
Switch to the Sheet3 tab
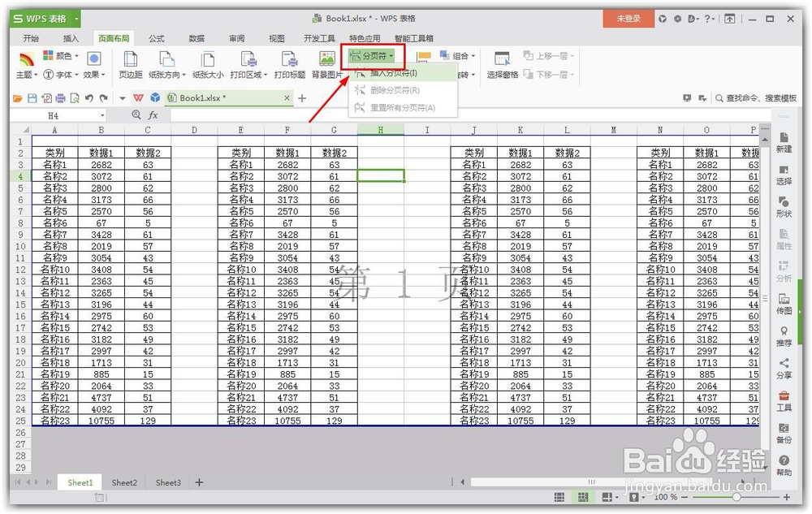point(168,482)
